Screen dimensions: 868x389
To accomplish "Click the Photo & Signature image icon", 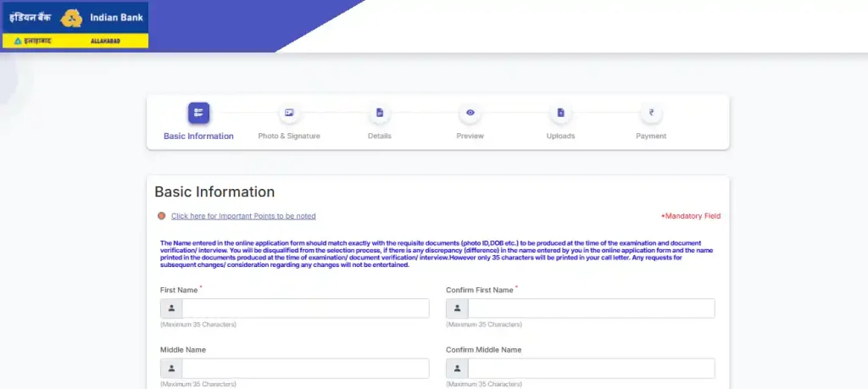I will (289, 113).
